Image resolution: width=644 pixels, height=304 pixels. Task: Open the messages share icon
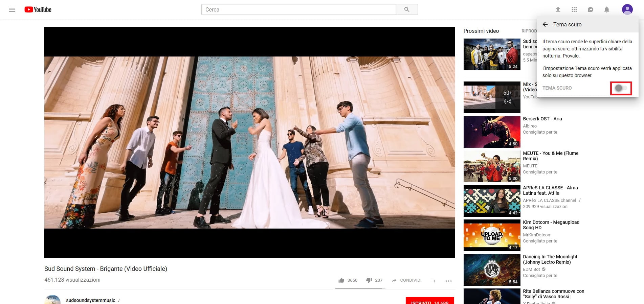(x=591, y=10)
